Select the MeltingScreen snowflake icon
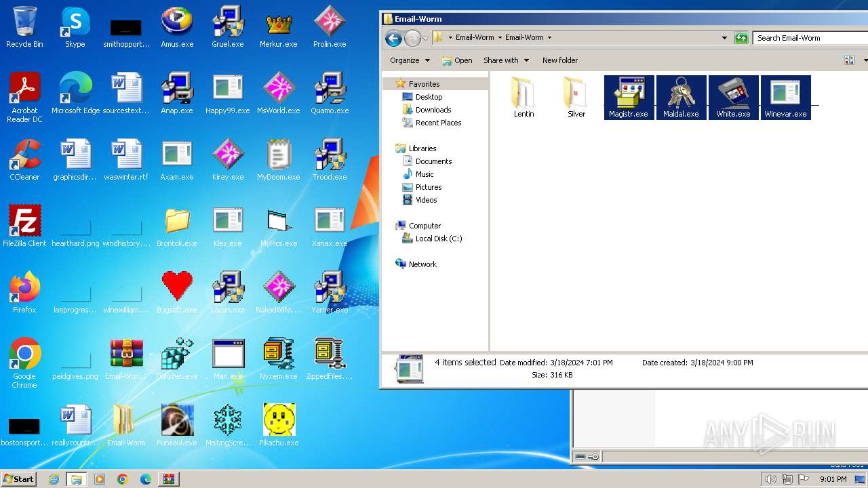The image size is (868, 488). pyautogui.click(x=228, y=426)
